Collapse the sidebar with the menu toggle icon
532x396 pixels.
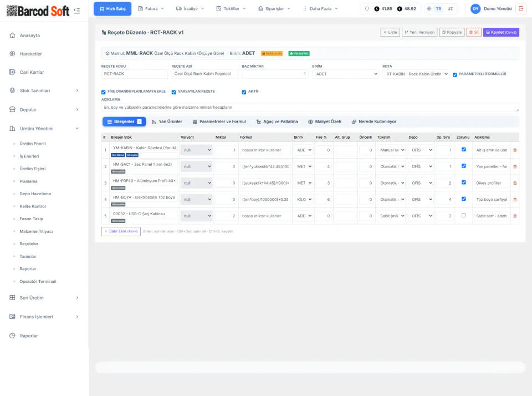click(x=77, y=11)
